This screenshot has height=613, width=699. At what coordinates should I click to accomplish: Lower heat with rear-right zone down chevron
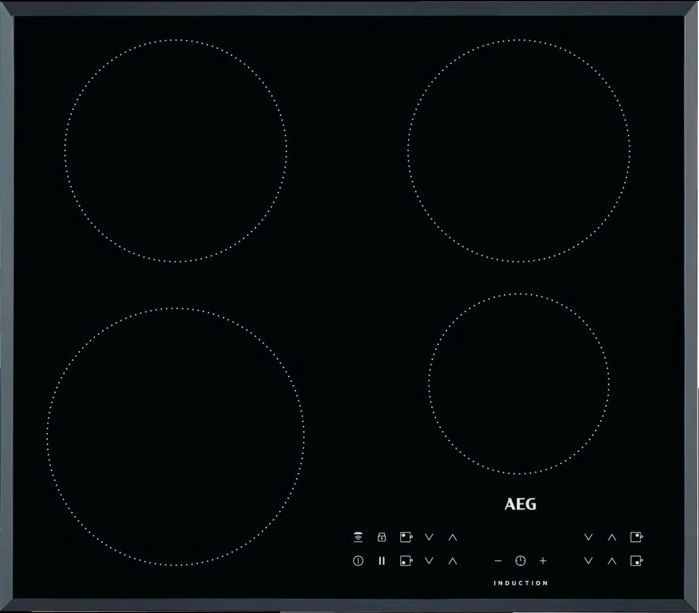(x=588, y=537)
